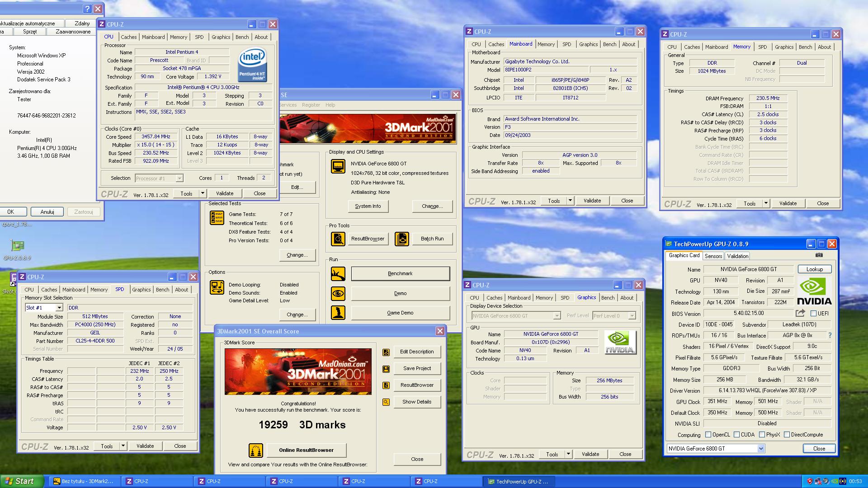Image resolution: width=868 pixels, height=488 pixels.
Task: Click the 8IPE1000P2 mainboard model value
Action: 546,70
